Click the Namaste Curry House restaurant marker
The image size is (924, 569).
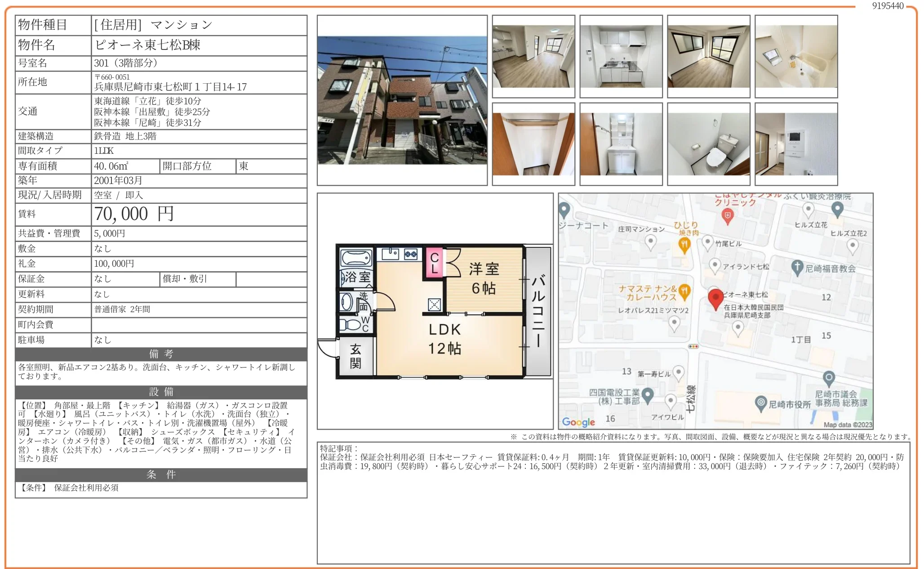(x=684, y=291)
